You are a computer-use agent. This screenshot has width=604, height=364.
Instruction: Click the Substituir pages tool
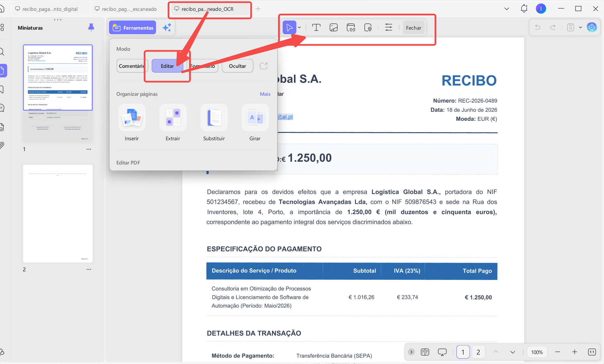point(214,123)
